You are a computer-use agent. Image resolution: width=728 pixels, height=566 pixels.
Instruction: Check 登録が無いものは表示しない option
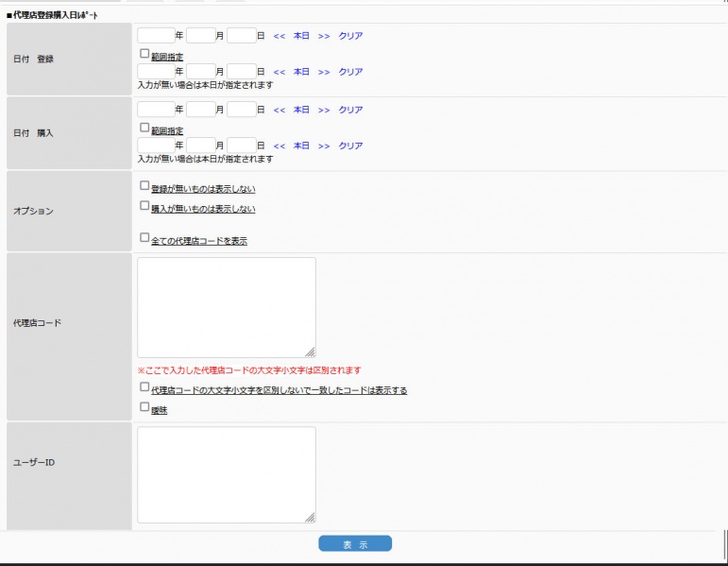click(x=144, y=186)
